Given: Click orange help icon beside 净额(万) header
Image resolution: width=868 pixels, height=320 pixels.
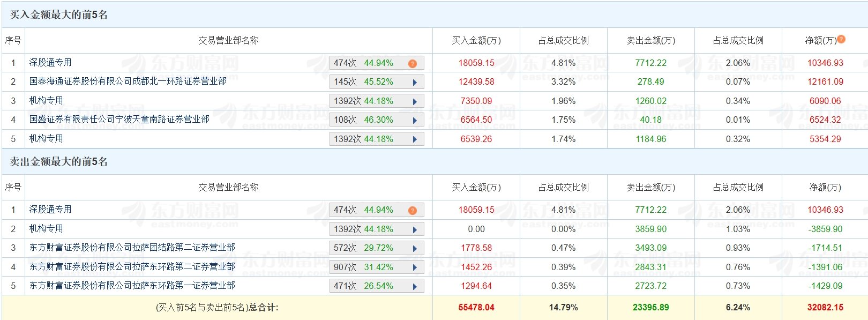Looking at the screenshot, I should pos(841,39).
